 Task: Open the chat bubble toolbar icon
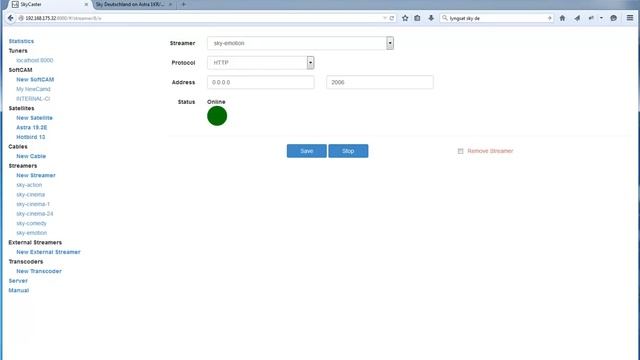tap(613, 18)
